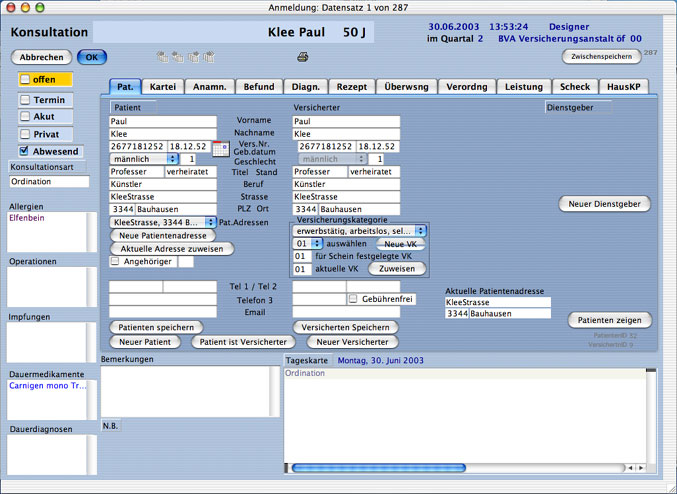Click patient Vorname field Paul
The height and width of the screenshot is (494, 677).
(163, 121)
